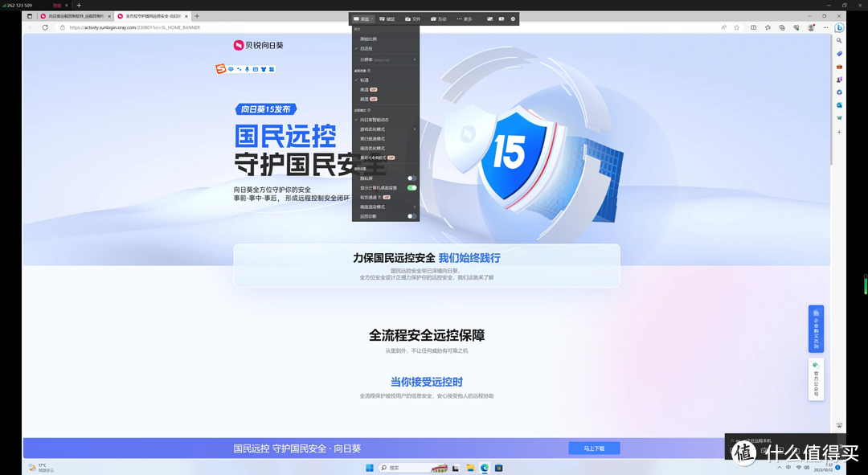The width and height of the screenshot is (868, 475).
Task: Click the webpage vertical scrollbar
Action: [x=832, y=100]
